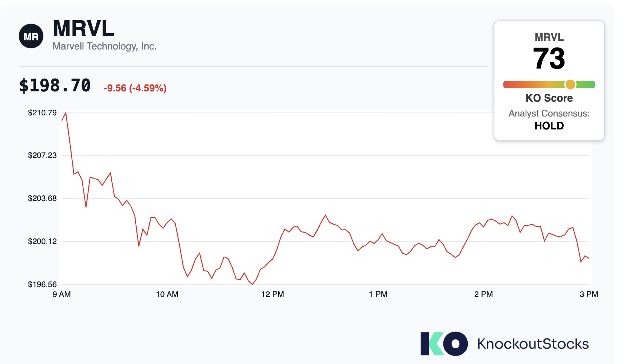Click the $203.68 y-axis label
Screen dimensions: 630x364
click(42, 198)
